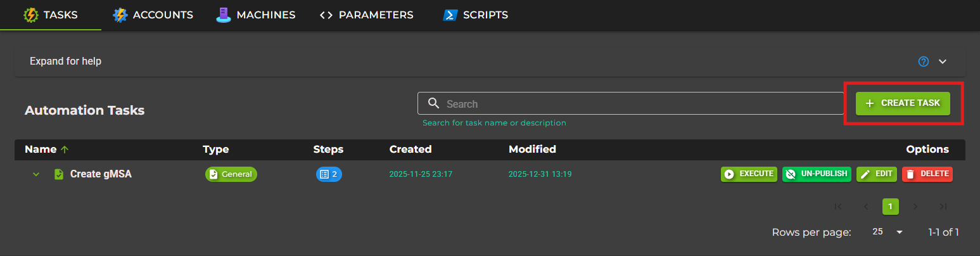Screen dimensions: 980x256
Task: Go to next page arrow
Action: [x=915, y=206]
